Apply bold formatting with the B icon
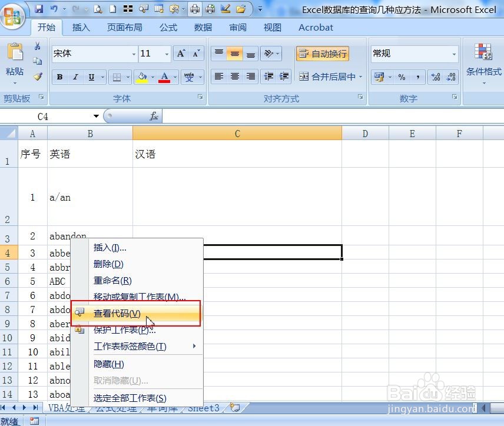 [x=60, y=77]
